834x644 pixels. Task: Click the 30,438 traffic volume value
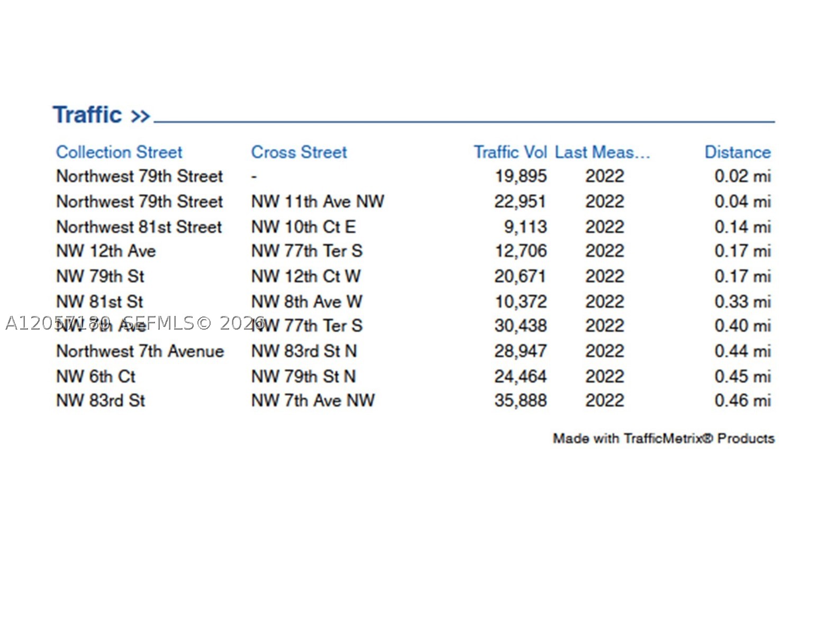point(521,325)
